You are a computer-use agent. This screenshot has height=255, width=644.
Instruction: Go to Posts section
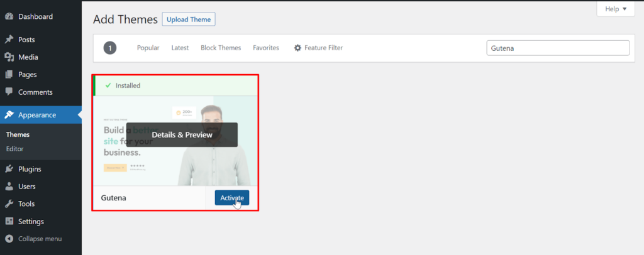click(x=26, y=40)
